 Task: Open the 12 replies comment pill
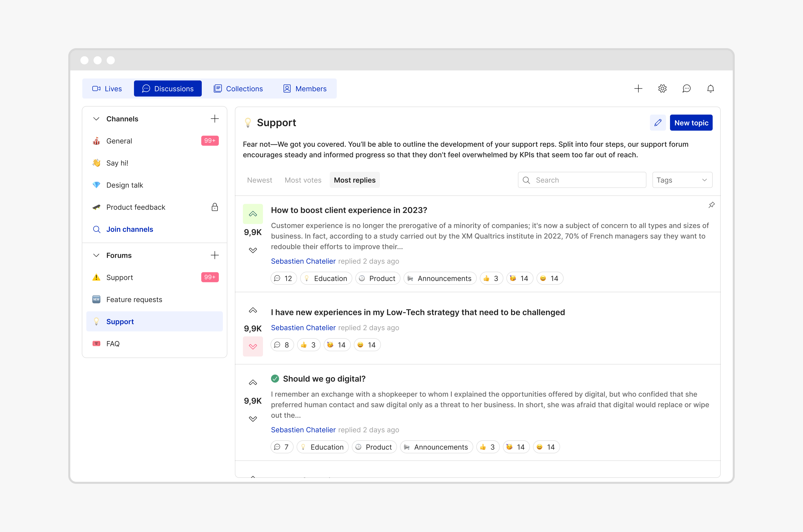coord(284,278)
